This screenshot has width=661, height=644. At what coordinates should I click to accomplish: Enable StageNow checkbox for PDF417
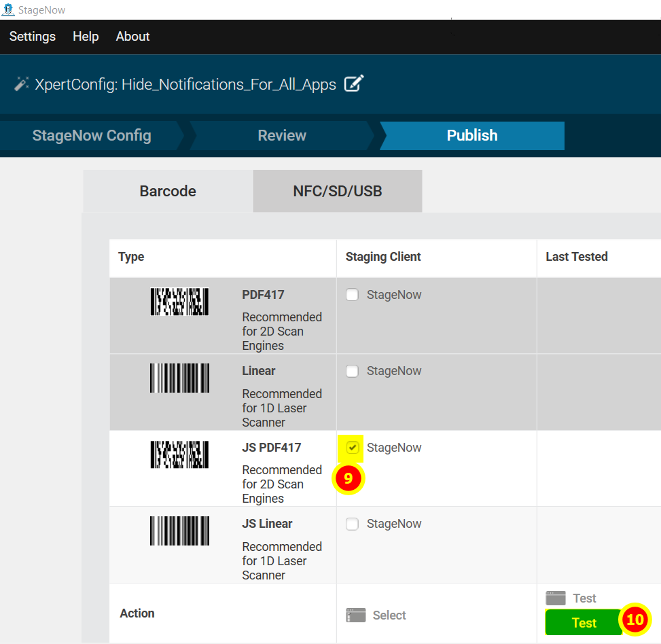(x=352, y=295)
